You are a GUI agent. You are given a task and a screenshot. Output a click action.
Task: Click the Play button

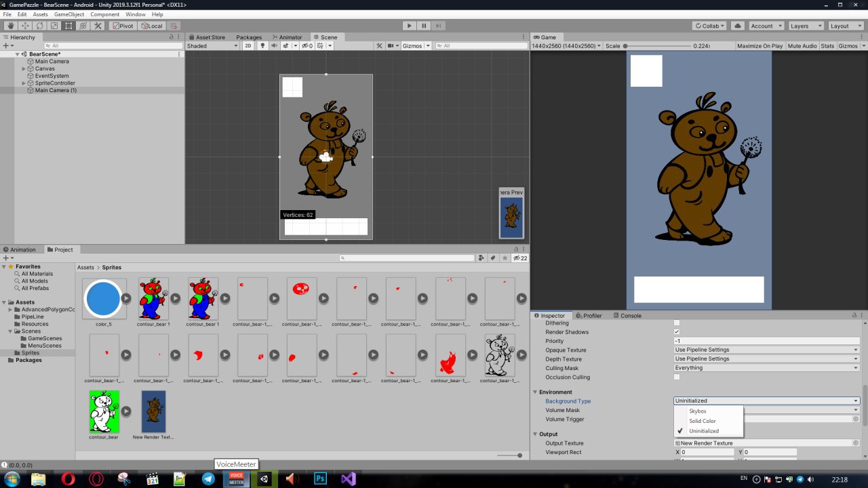(409, 26)
